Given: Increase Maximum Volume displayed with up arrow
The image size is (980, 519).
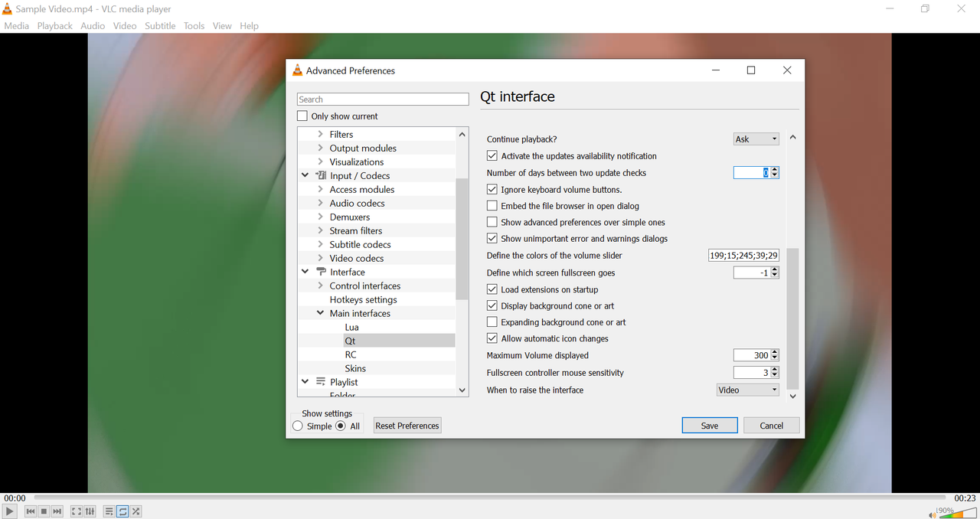Looking at the screenshot, I should point(775,352).
